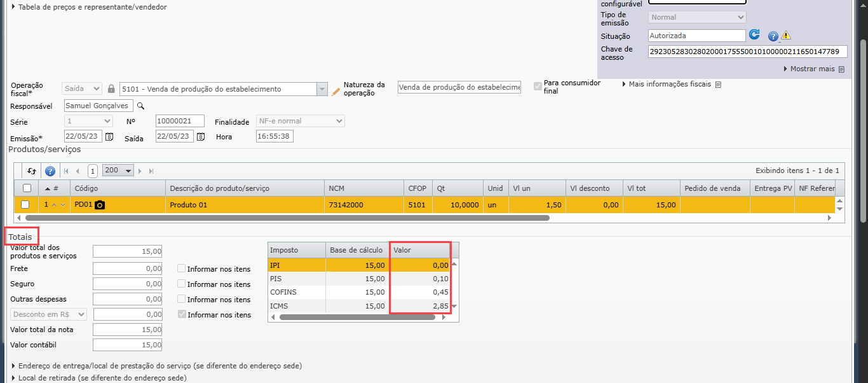Open Saída date calendar picker
Image resolution: width=868 pixels, height=383 pixels.
point(201,136)
